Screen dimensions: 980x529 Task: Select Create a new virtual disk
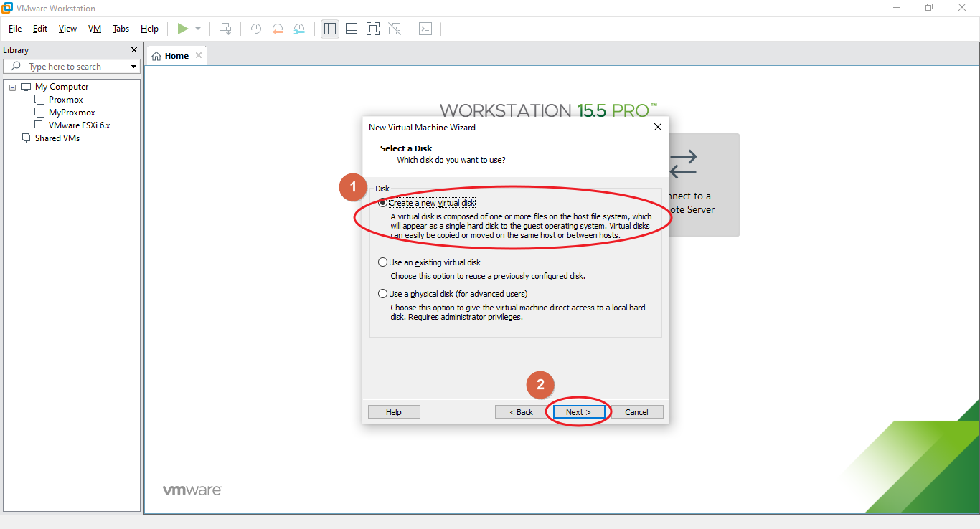click(x=427, y=203)
